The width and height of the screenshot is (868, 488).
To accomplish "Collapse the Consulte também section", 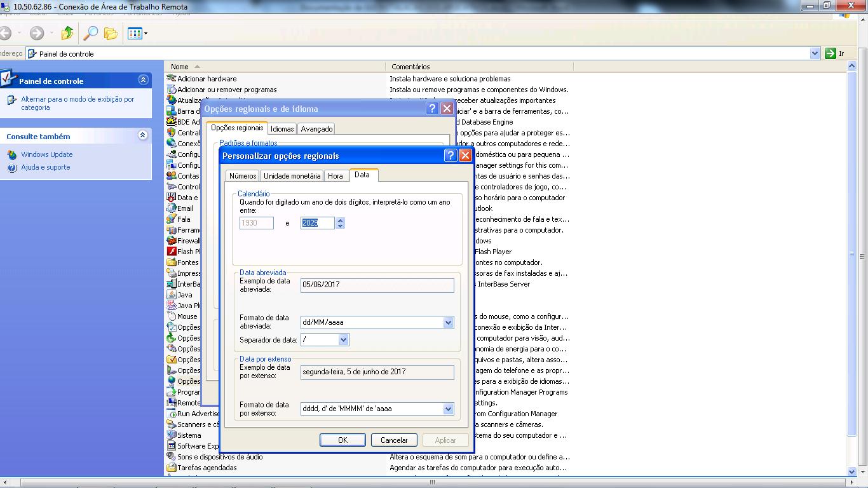I will click(x=143, y=135).
